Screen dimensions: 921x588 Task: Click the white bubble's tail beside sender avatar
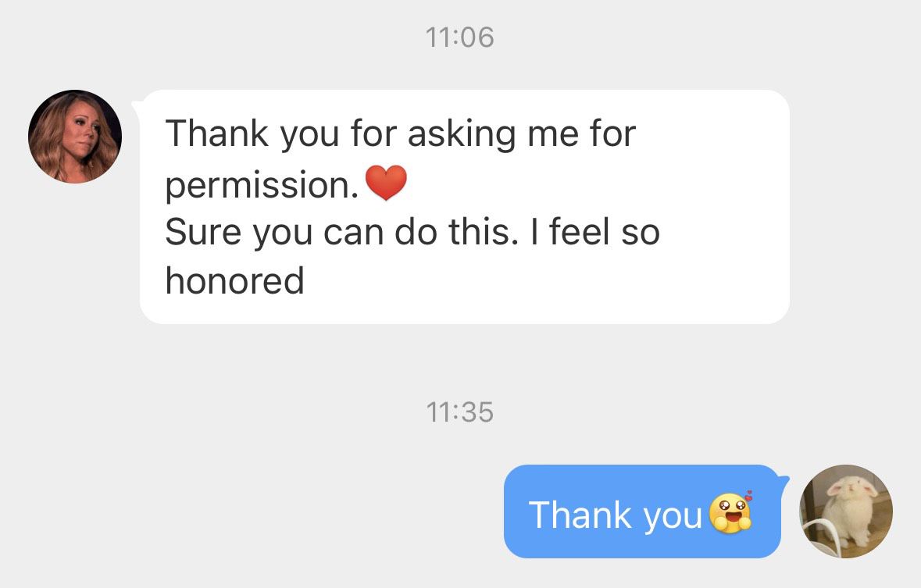click(137, 107)
